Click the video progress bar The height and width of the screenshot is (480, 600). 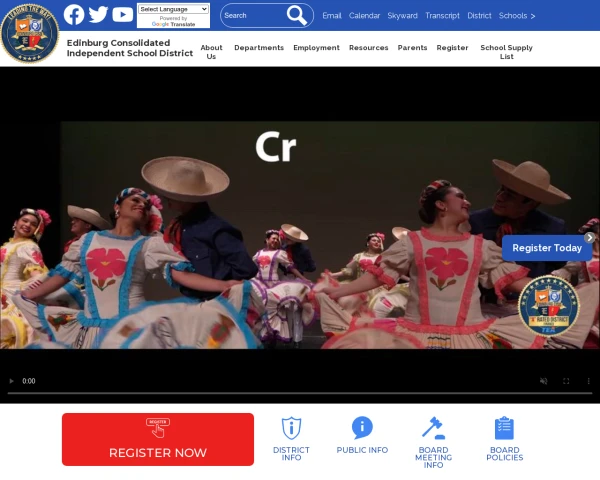click(x=300, y=393)
